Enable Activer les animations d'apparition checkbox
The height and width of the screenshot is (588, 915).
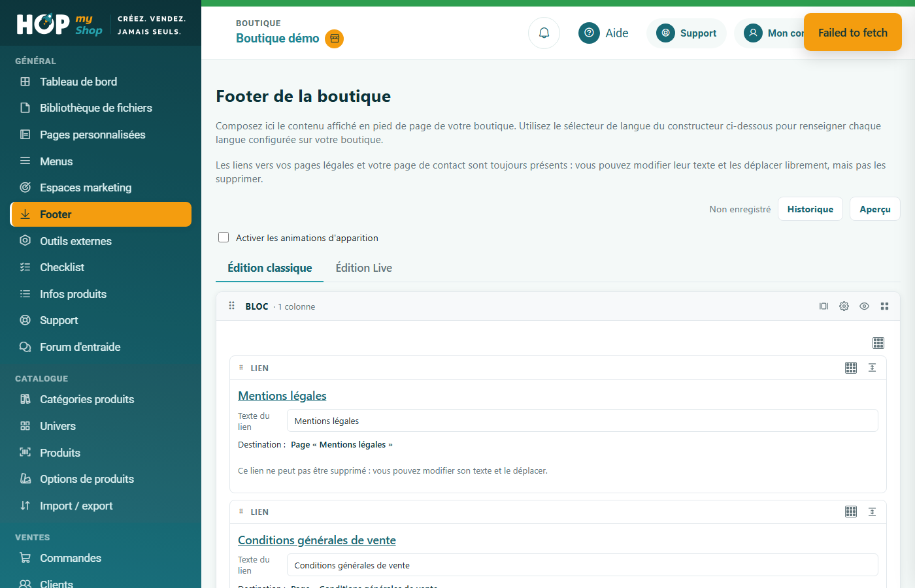pyautogui.click(x=224, y=237)
